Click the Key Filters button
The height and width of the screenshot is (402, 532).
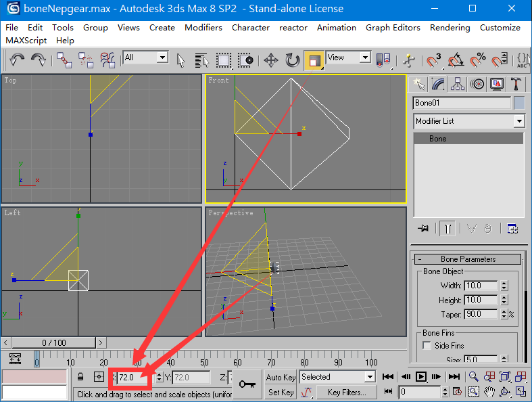click(346, 392)
